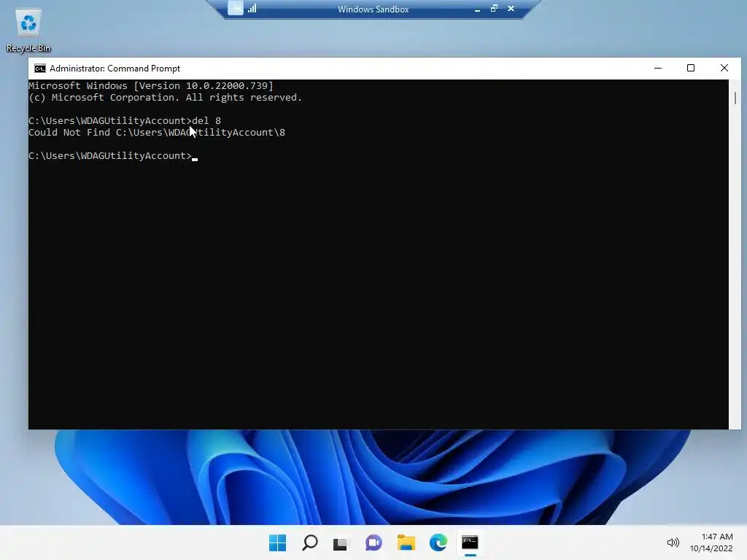Launch Microsoft Edge from the taskbar

click(x=438, y=542)
